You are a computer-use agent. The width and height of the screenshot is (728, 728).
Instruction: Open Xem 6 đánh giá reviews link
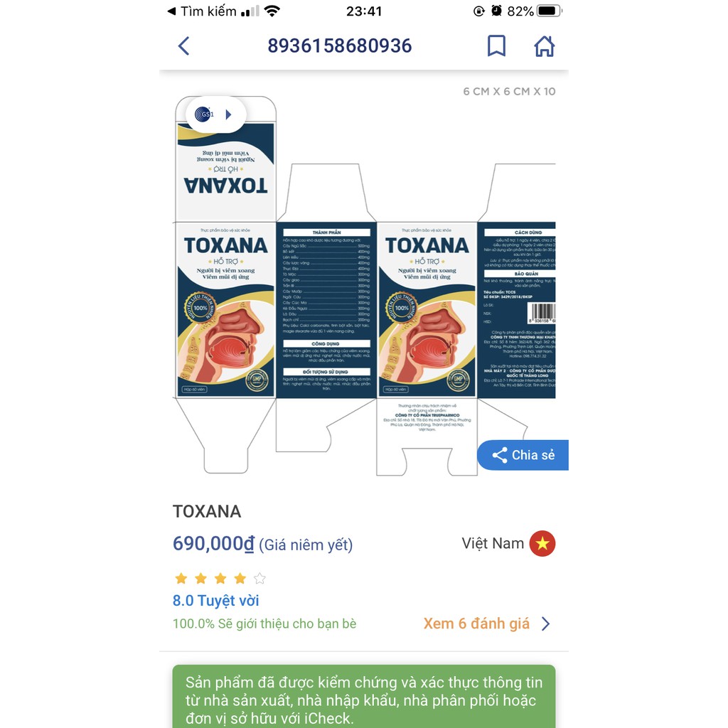coord(476,623)
